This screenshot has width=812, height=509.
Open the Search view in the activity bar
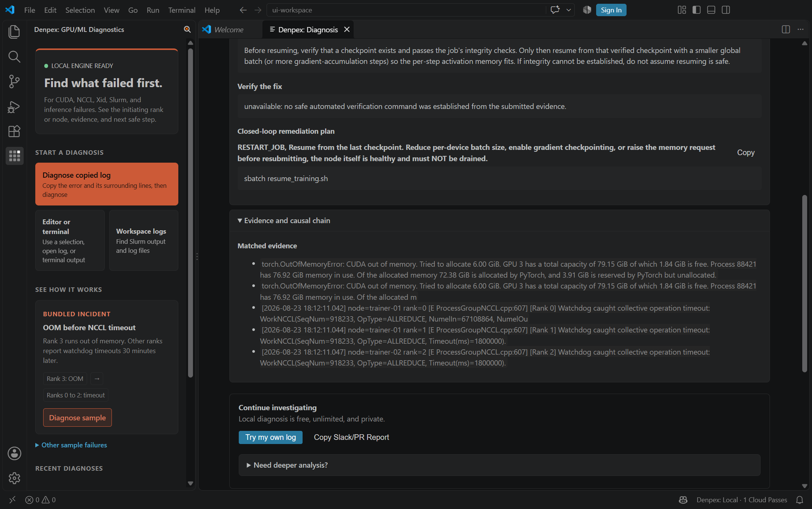point(14,57)
